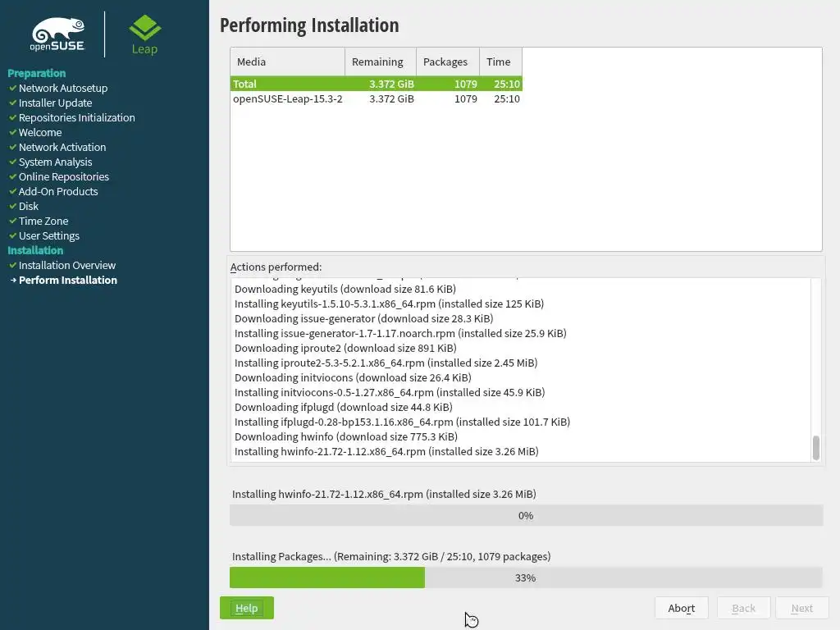Select Perform Installation step

tap(68, 281)
